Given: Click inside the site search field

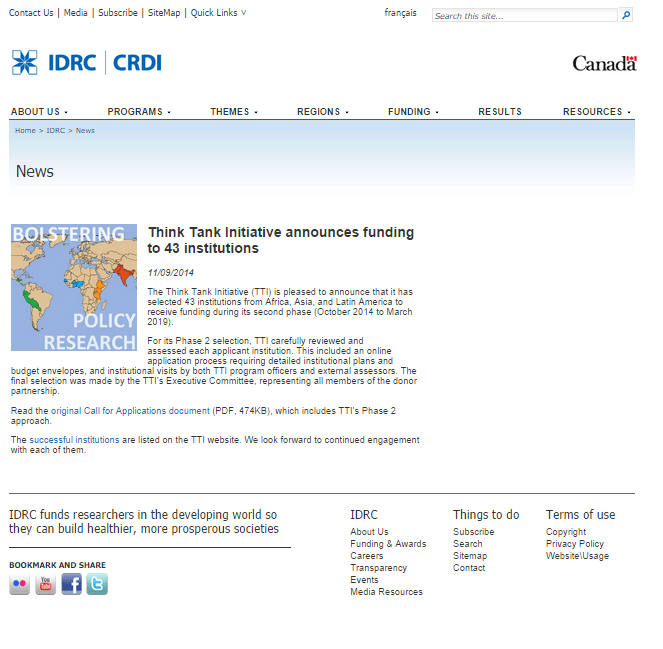Looking at the screenshot, I should point(524,16).
